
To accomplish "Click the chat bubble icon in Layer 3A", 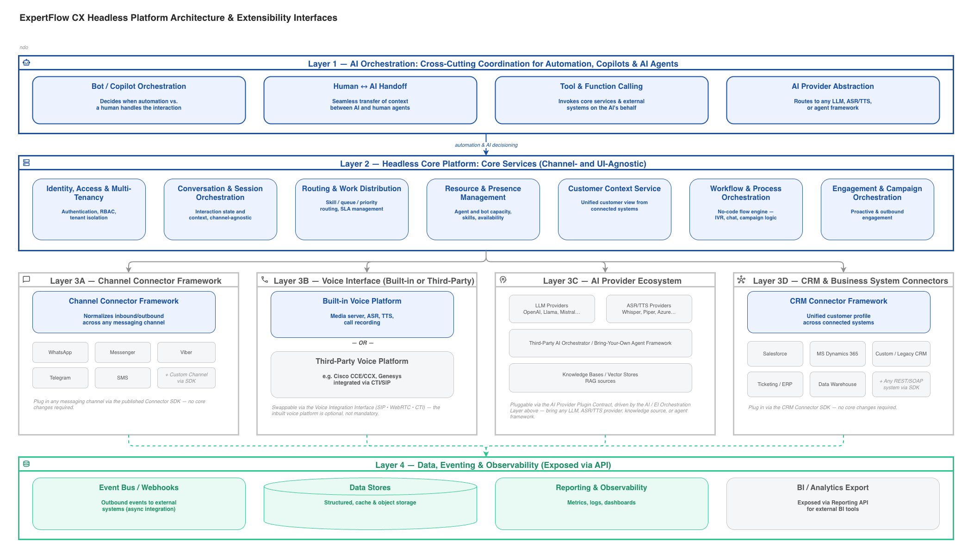I will tap(26, 279).
